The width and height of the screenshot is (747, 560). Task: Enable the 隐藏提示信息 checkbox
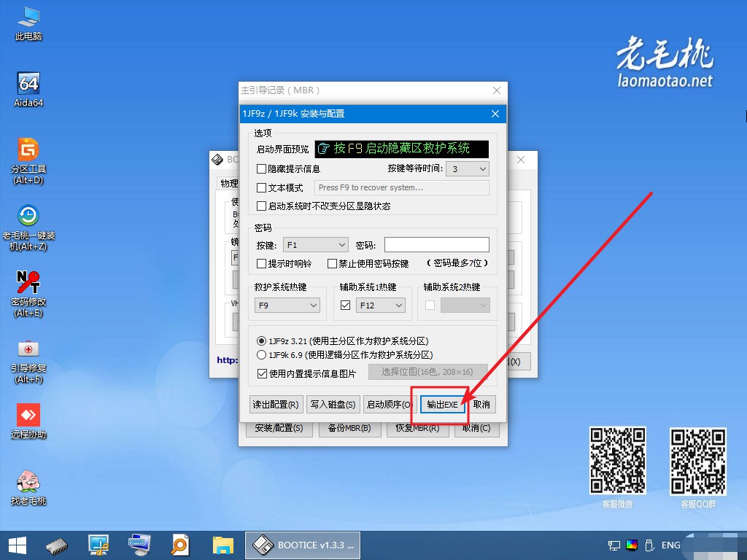(x=261, y=168)
